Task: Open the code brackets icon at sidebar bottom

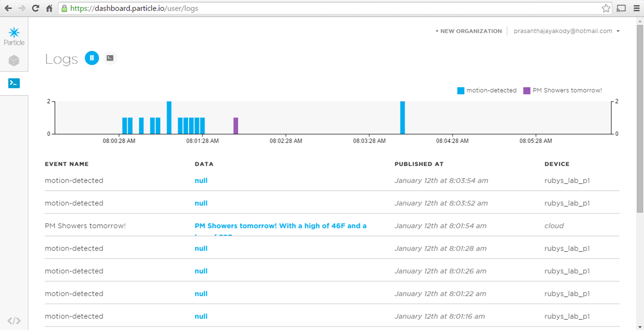Action: [x=14, y=320]
